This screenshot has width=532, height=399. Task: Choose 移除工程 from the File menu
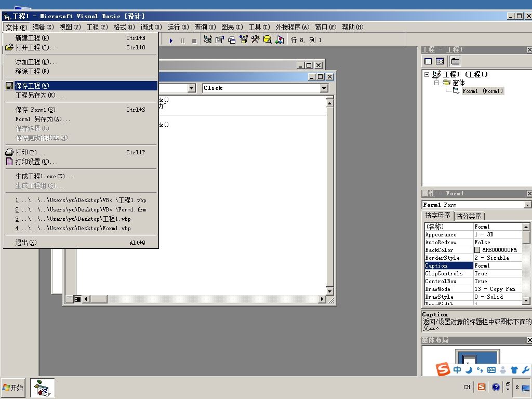coord(81,72)
